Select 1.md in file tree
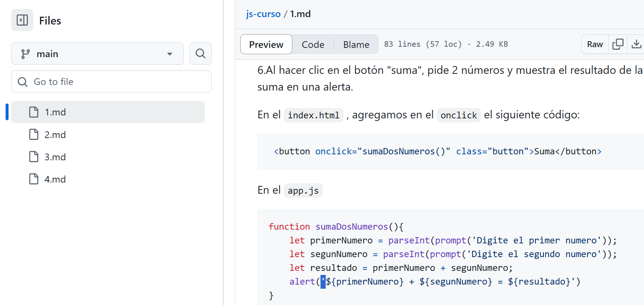 (x=108, y=112)
